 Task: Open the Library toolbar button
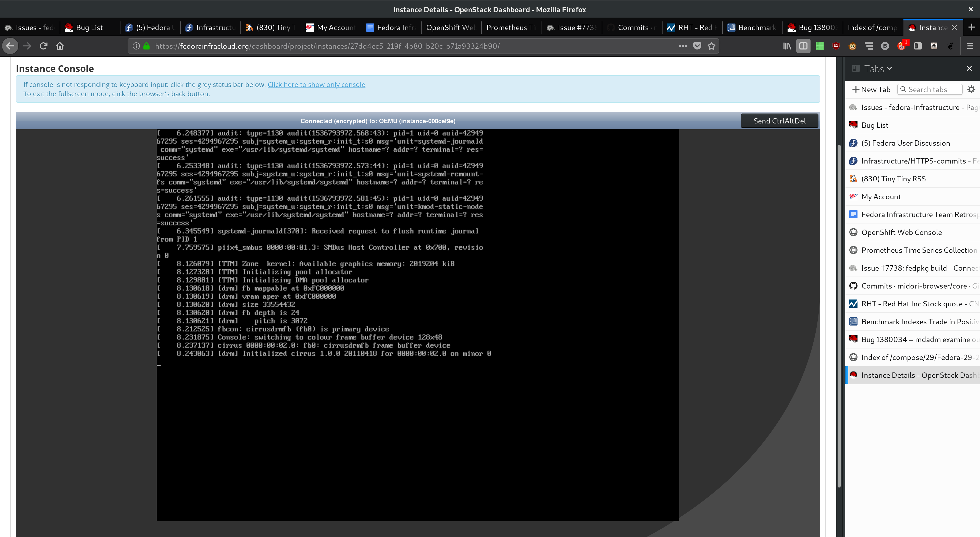click(787, 46)
